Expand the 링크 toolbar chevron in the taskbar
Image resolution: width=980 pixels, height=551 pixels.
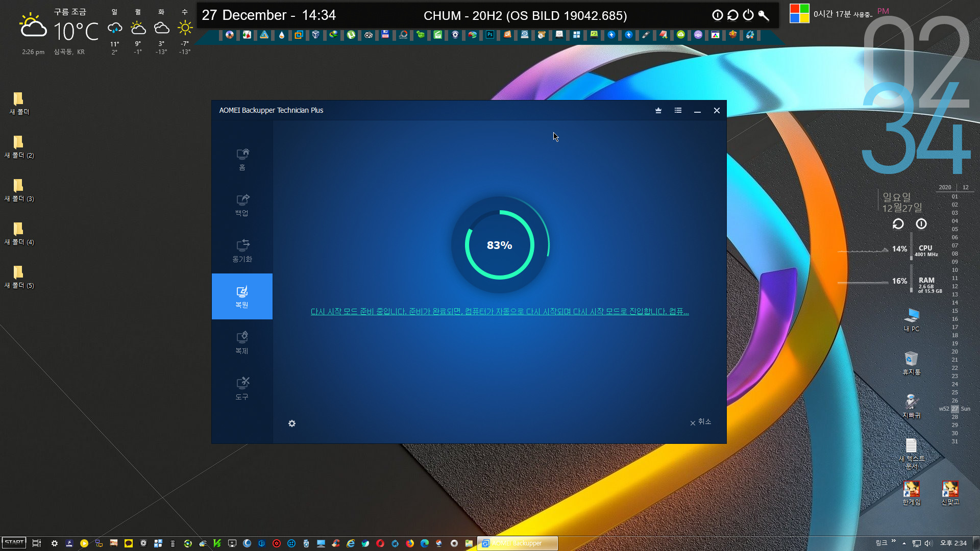click(893, 541)
